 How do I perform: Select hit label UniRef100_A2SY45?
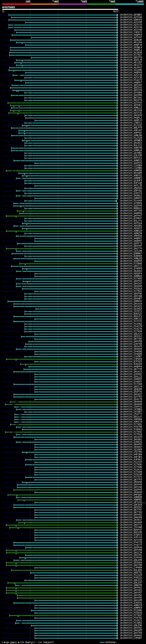coord(131,22)
